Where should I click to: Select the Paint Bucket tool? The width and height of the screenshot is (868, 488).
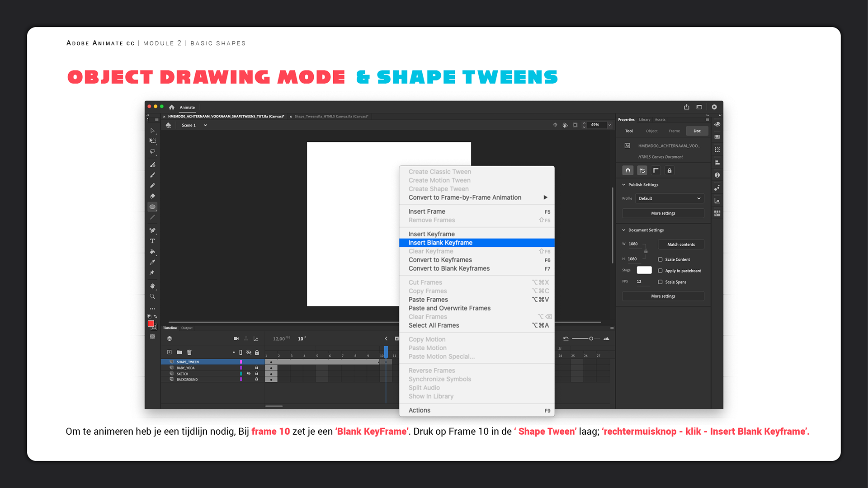click(x=152, y=252)
